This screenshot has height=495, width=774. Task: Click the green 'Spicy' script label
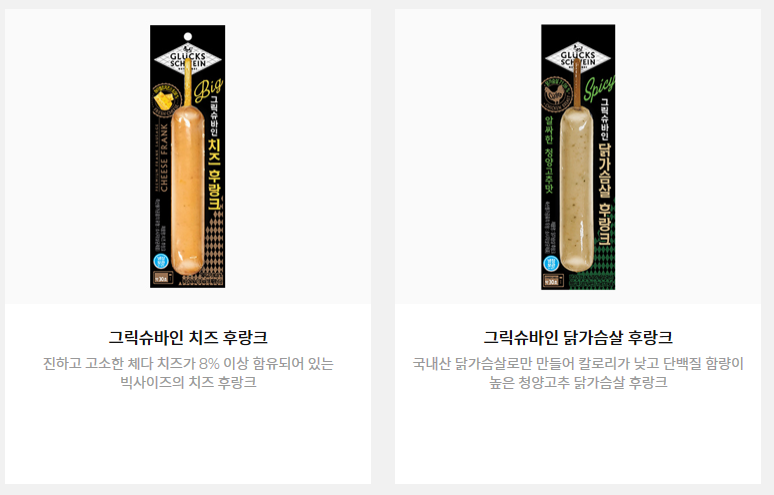(x=599, y=88)
